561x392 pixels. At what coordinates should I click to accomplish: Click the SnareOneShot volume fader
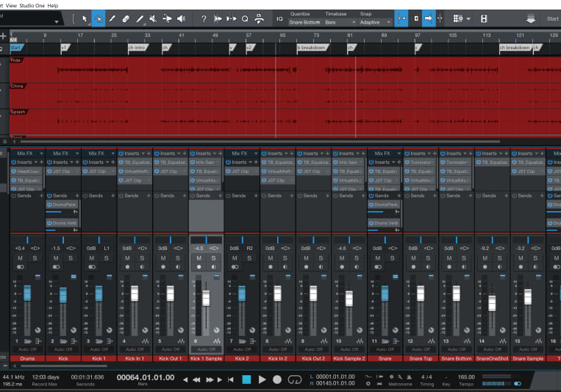[493, 303]
